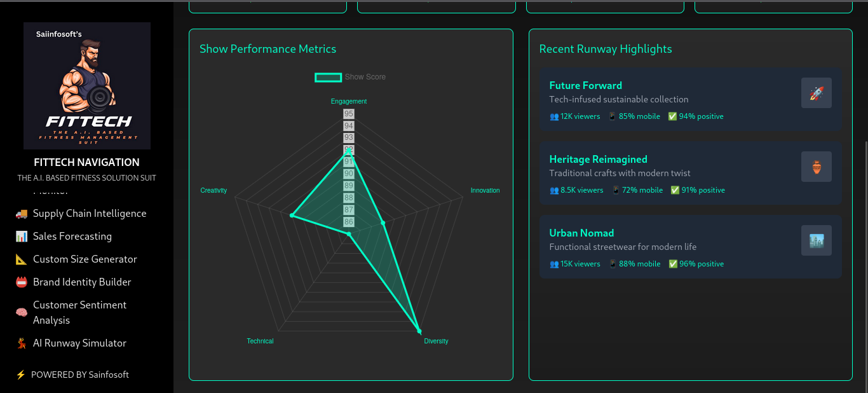Open the Heritage Reimagined highlight title

[x=598, y=159]
